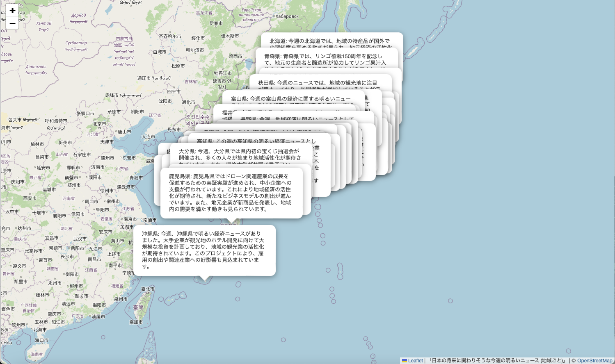Screen dimensions: 615x364
Task: Click the 齐齐哈尔市 map label
Action: tap(170, 36)
